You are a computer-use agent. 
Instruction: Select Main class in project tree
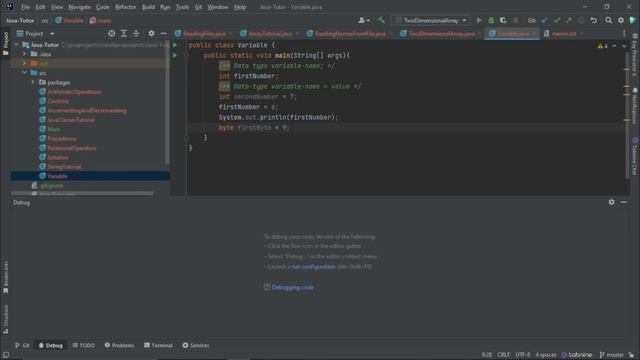[54, 129]
